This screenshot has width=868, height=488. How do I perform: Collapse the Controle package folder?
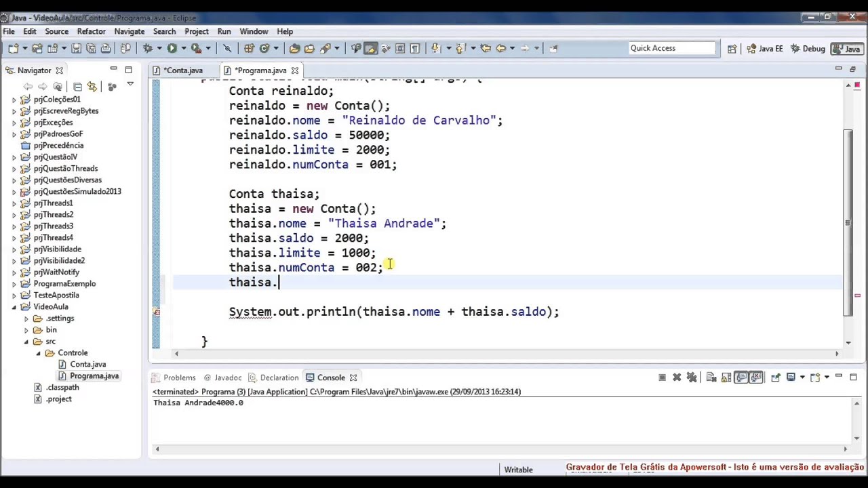(x=39, y=353)
